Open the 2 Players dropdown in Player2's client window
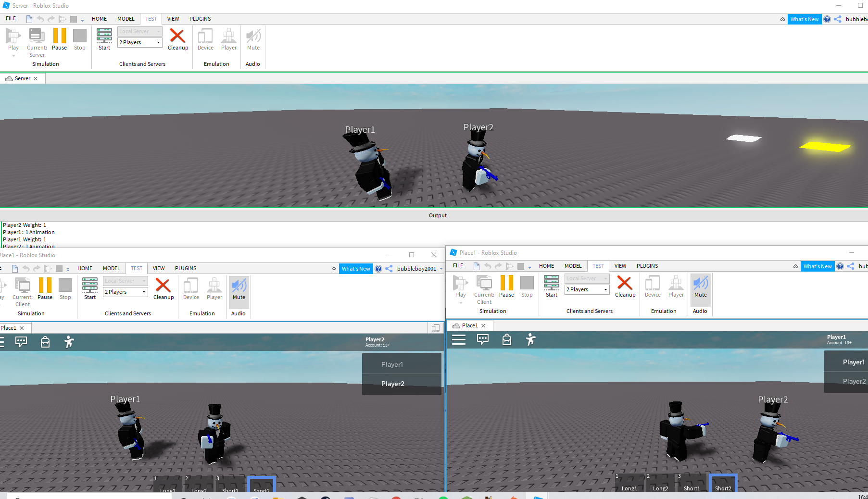Image resolution: width=868 pixels, height=499 pixels. (126, 292)
